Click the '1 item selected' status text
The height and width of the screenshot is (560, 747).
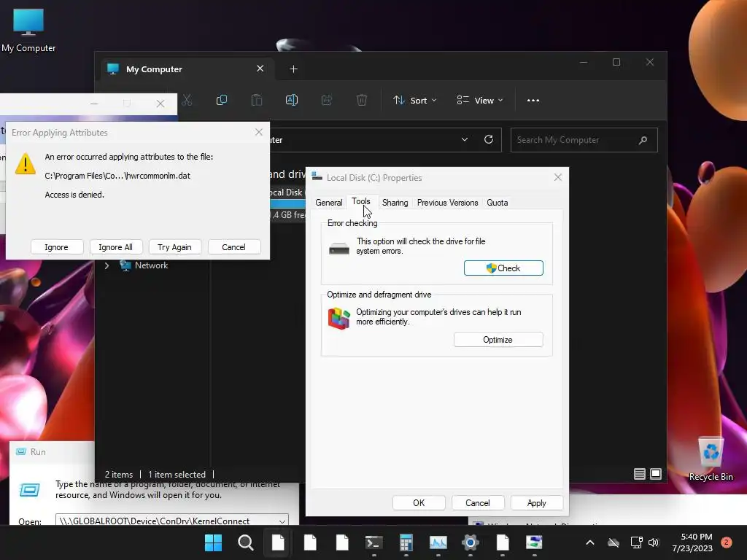click(x=177, y=474)
